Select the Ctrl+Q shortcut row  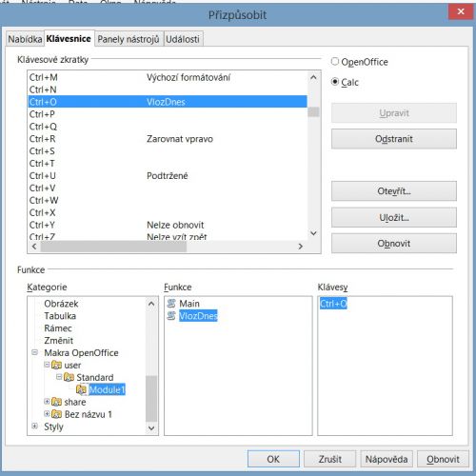(168, 127)
